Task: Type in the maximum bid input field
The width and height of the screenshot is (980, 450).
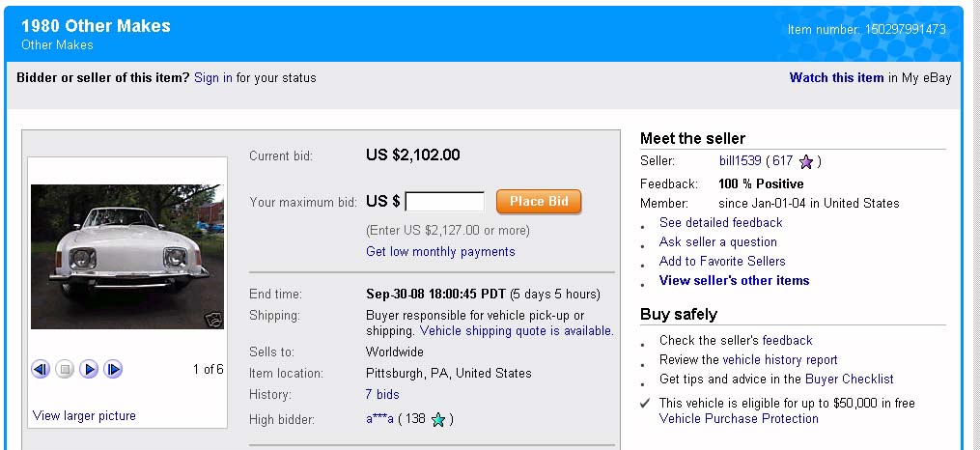Action: tap(445, 202)
